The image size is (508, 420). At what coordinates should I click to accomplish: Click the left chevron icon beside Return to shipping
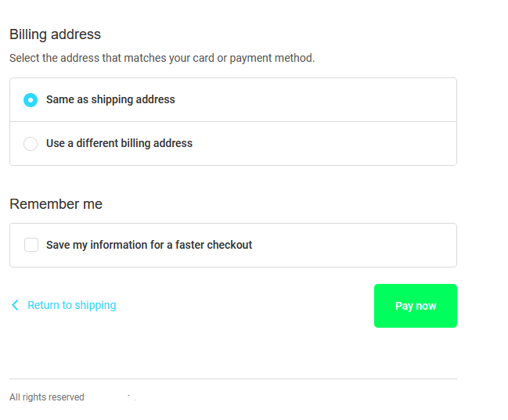[x=15, y=305]
